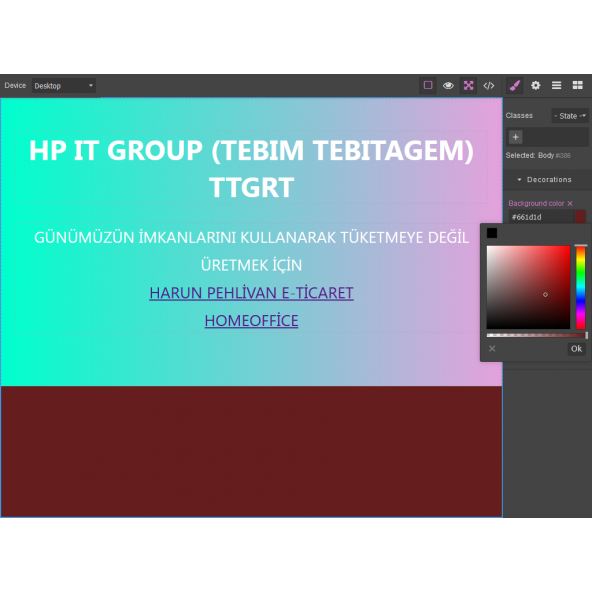This screenshot has height=592, width=592.
Task: Pick a shade in the saturation square
Action: point(528,287)
